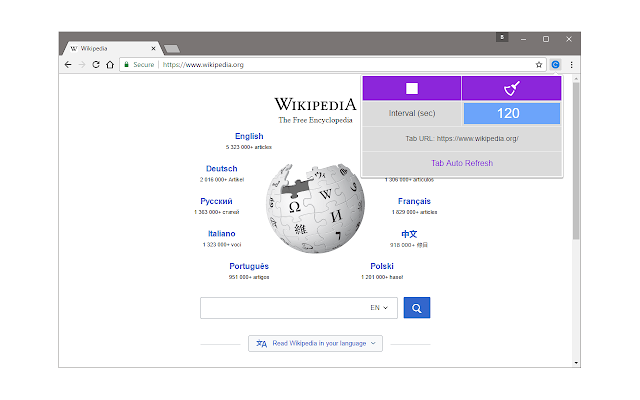Select the Wikipedia browser tab
Screen dimensions: 640x400
(112, 48)
